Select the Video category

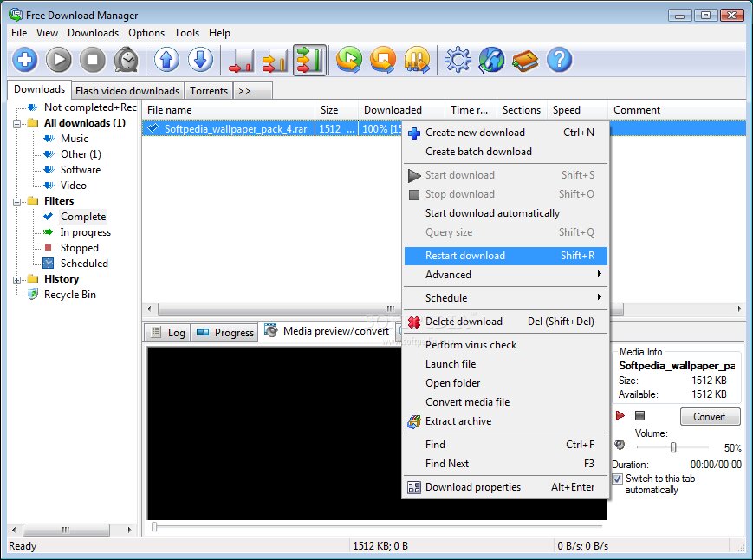[x=73, y=186]
